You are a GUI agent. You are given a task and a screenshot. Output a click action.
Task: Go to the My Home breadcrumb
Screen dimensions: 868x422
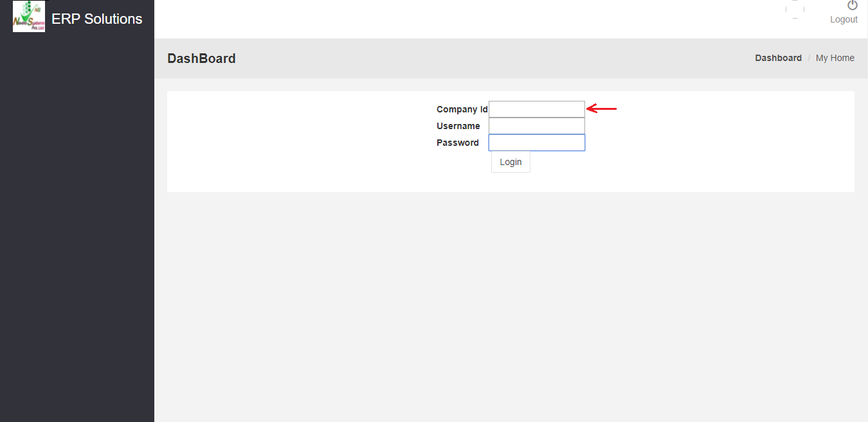pyautogui.click(x=835, y=58)
